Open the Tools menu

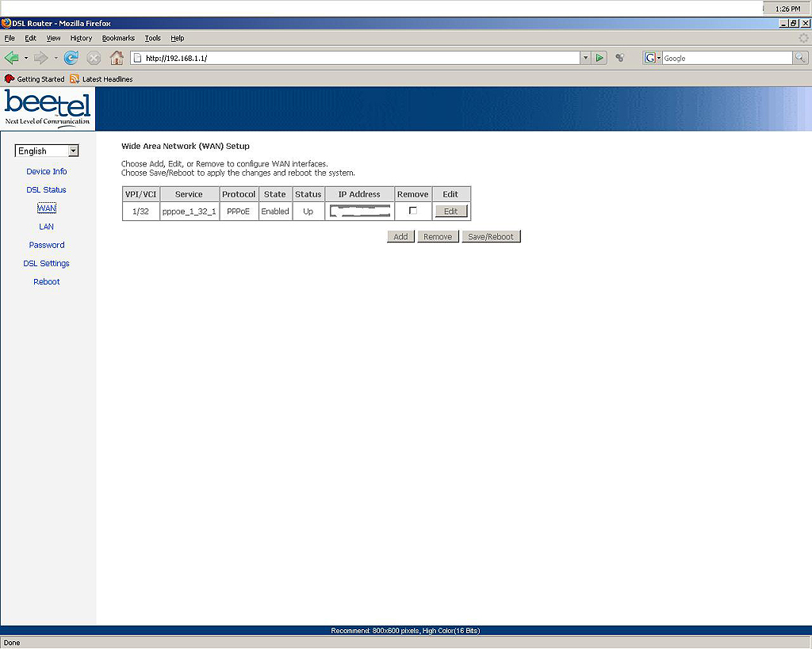[x=152, y=38]
